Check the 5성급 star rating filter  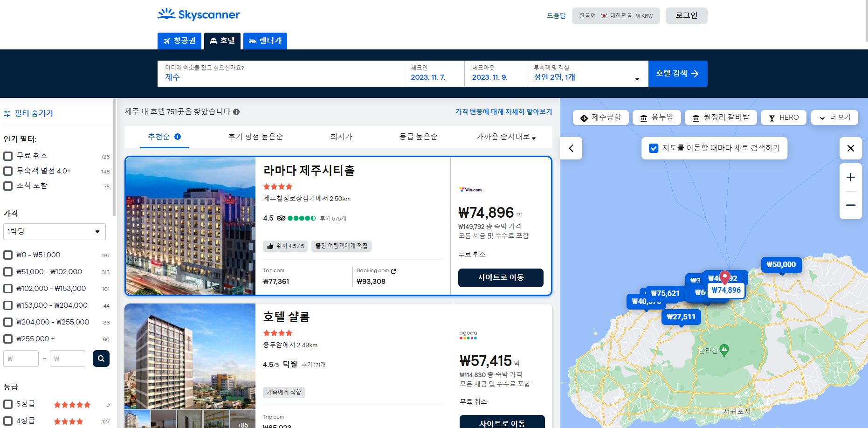tap(8, 404)
